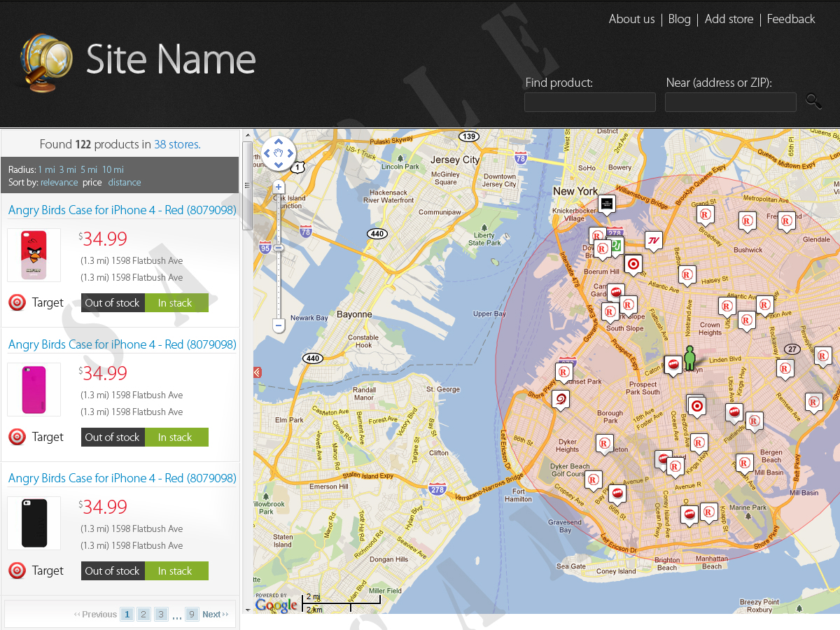Open the black case thumbnail
This screenshot has width=840, height=630.
point(34,523)
